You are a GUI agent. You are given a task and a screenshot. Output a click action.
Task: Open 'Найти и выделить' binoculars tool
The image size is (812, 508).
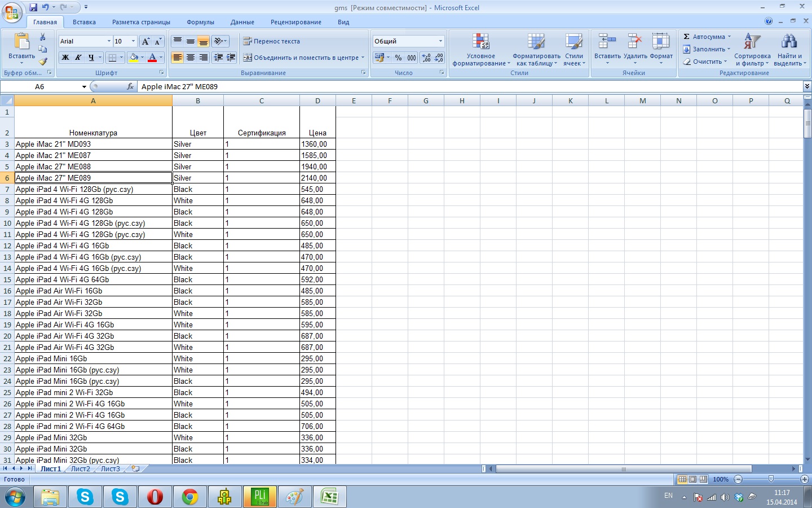pos(789,50)
